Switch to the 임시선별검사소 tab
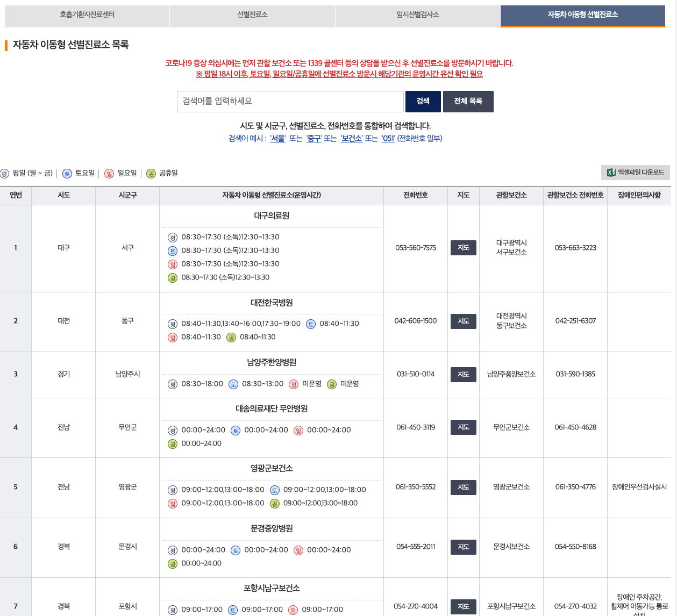The height and width of the screenshot is (616, 677). tap(418, 16)
